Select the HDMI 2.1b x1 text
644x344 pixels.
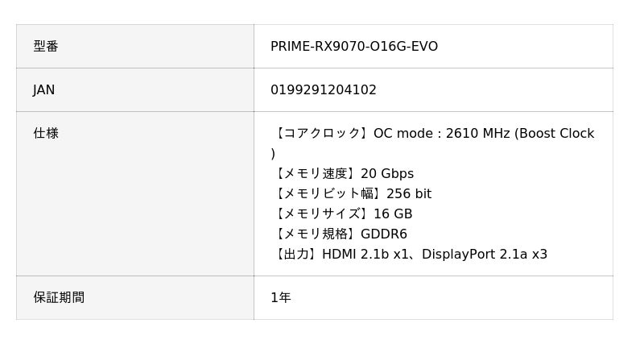(x=365, y=255)
